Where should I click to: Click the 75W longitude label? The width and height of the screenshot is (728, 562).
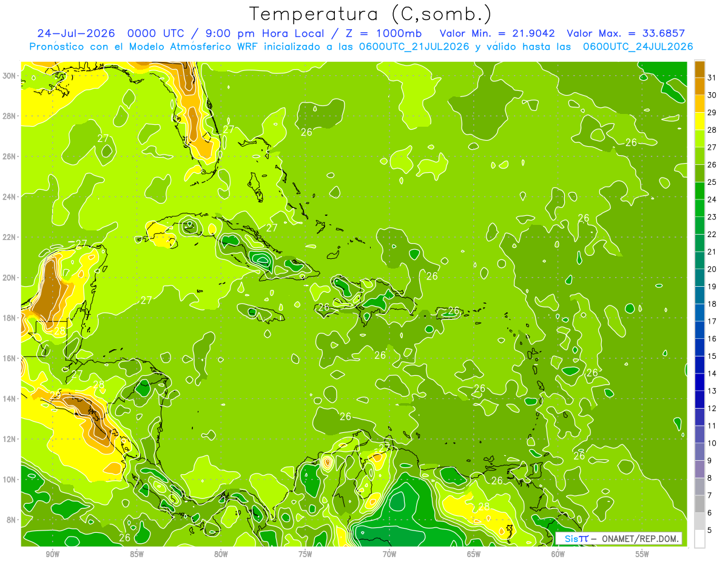[305, 555]
